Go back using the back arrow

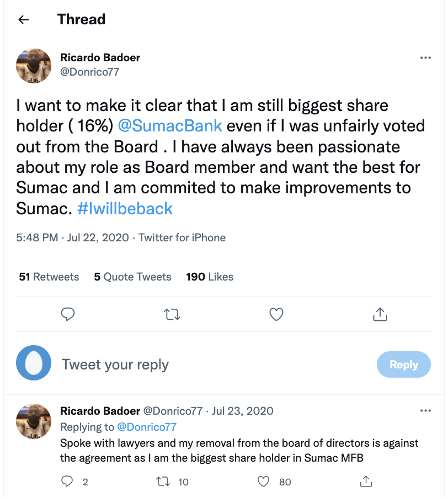[23, 20]
